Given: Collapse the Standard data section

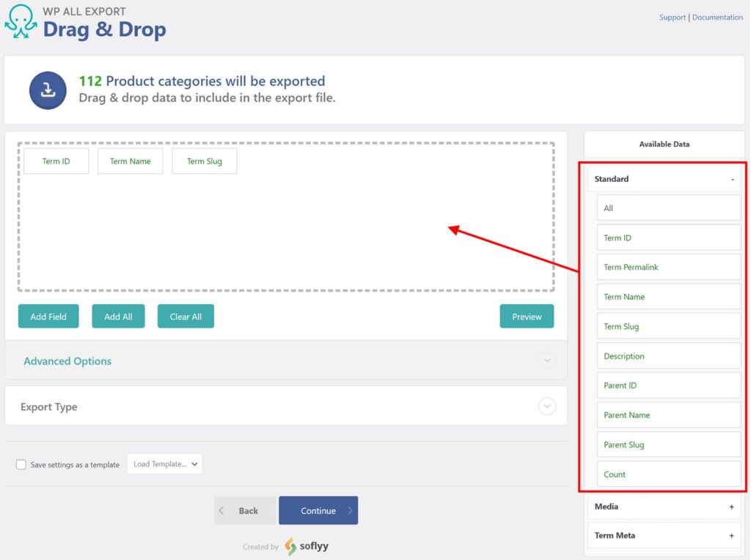Looking at the screenshot, I should click(x=733, y=179).
